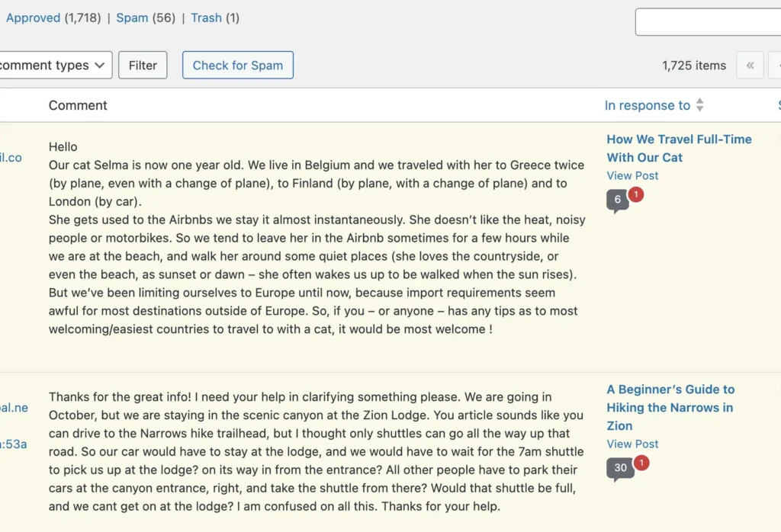Viewport: 781px width, 532px height.
Task: Switch to the Approved comments view
Action: pos(33,18)
